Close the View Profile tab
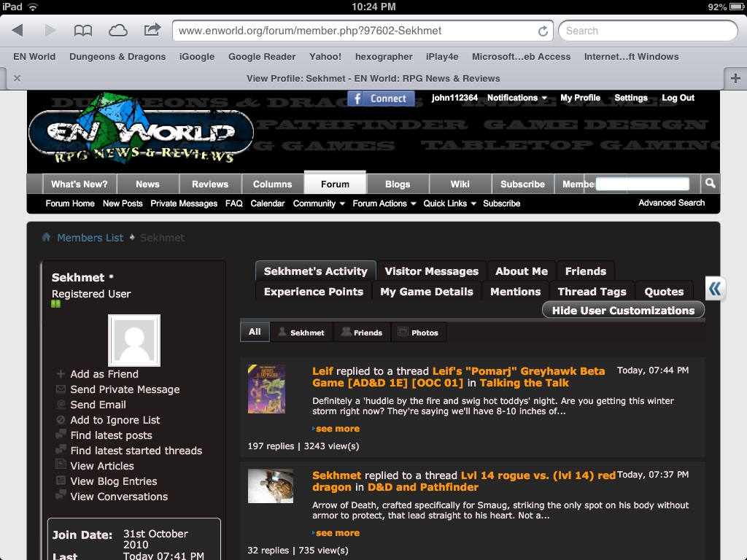The height and width of the screenshot is (560, 747). [x=18, y=78]
